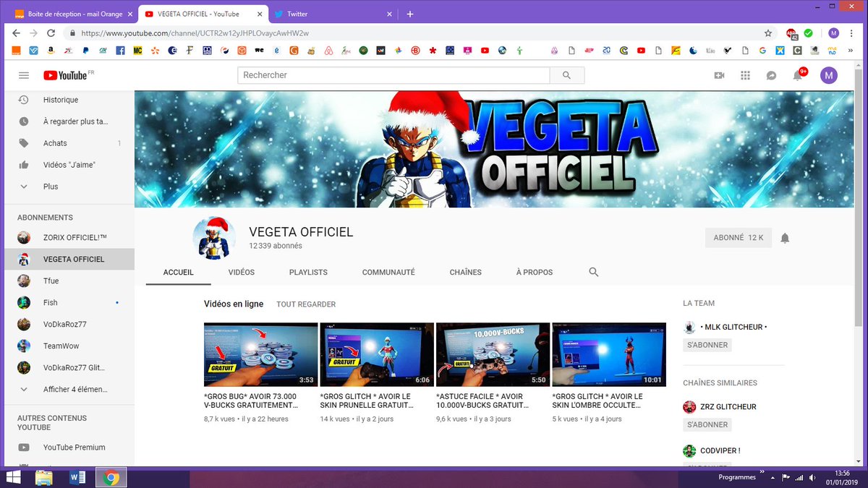Open Vidéos "J'aime" in sidebar

pyautogui.click(x=68, y=165)
